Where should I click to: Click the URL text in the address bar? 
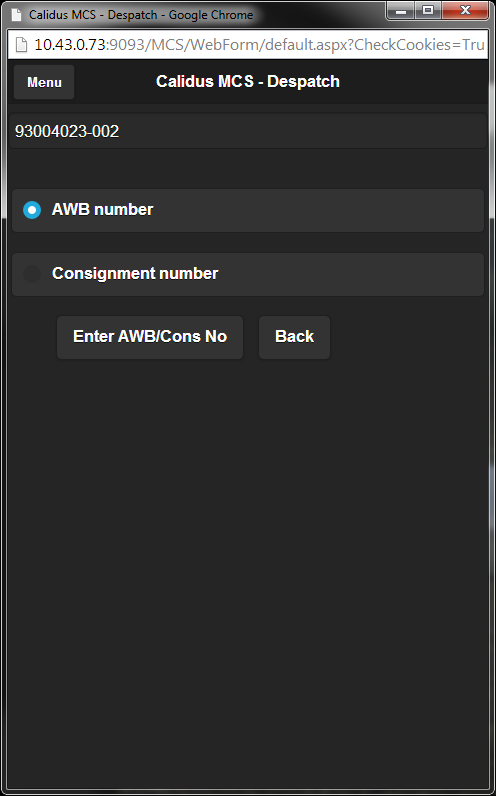click(x=259, y=45)
